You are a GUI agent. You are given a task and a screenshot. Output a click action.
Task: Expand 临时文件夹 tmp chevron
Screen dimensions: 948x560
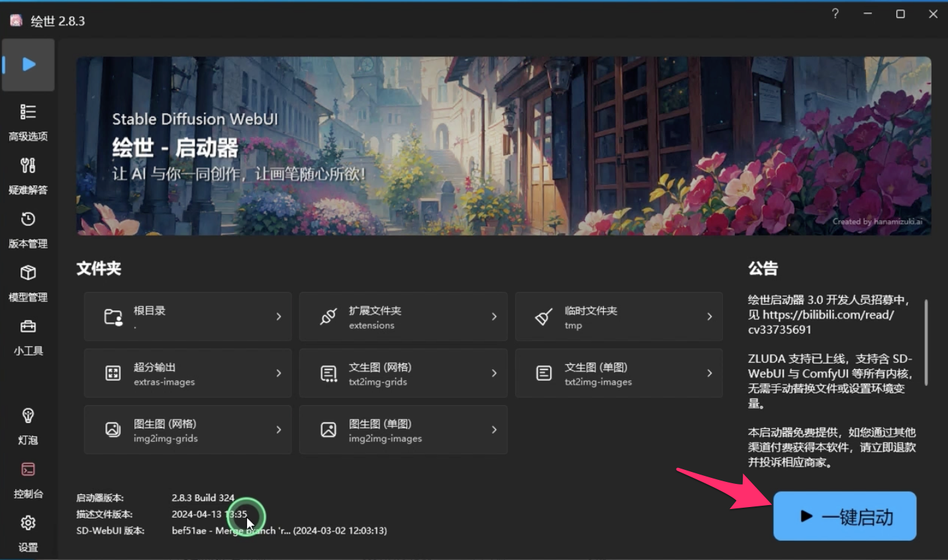point(710,317)
